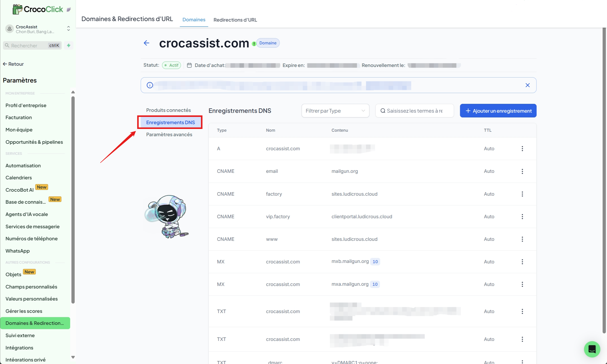This screenshot has height=364, width=607.
Task: Click the info icon in the notice banner
Action: point(150,85)
